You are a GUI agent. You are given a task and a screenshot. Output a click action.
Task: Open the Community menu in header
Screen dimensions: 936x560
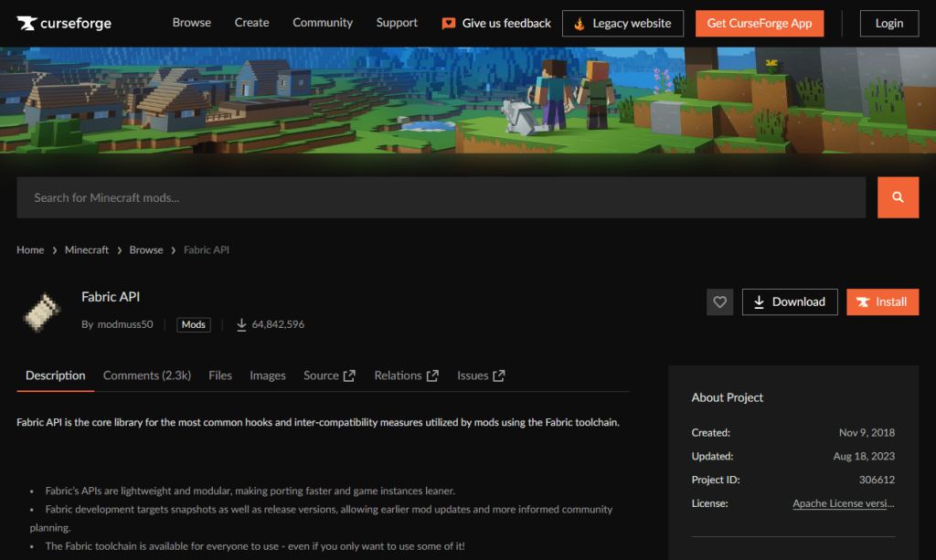coord(323,23)
